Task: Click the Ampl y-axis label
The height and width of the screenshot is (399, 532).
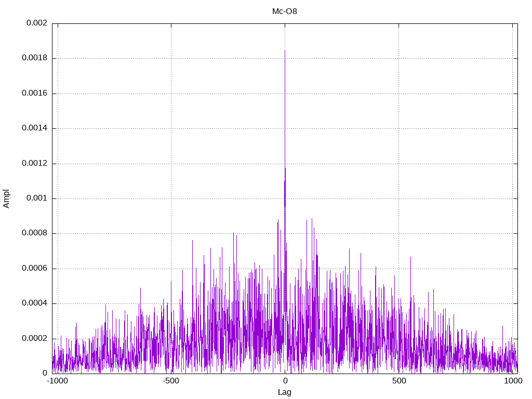Action: coord(6,198)
